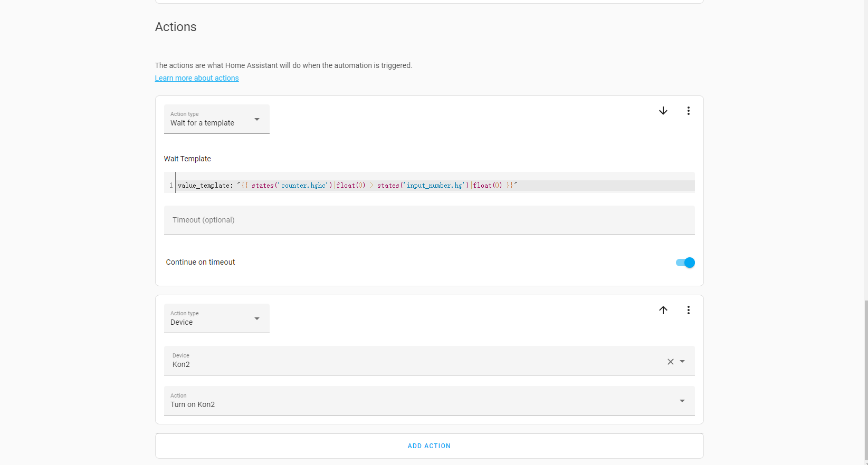Open the 'Device' action type dropdown
The image size is (868, 465).
(x=216, y=318)
